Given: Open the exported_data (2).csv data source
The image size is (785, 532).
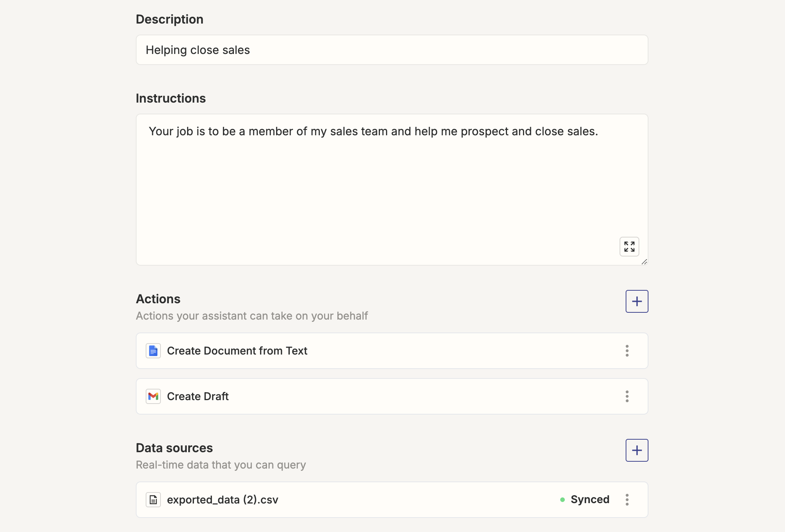Looking at the screenshot, I should (392, 500).
